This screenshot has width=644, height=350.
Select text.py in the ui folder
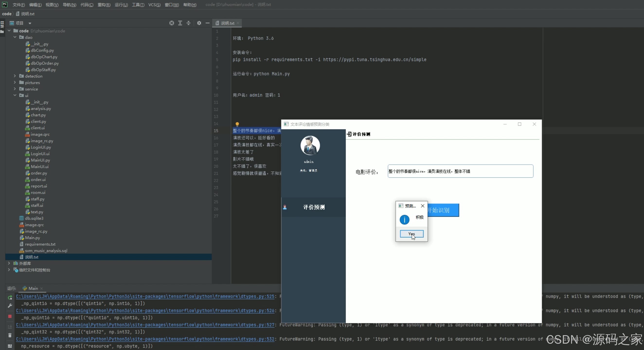[x=37, y=212]
